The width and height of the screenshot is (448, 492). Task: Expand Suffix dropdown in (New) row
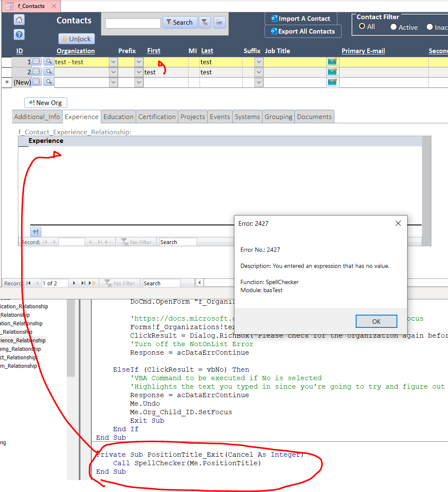pos(259,82)
